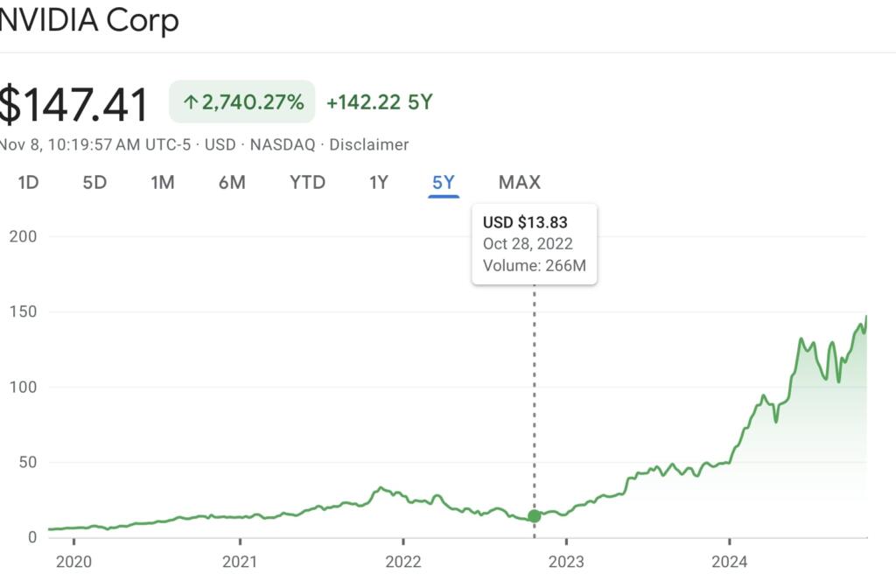Switch to the YTD range

[x=307, y=183]
